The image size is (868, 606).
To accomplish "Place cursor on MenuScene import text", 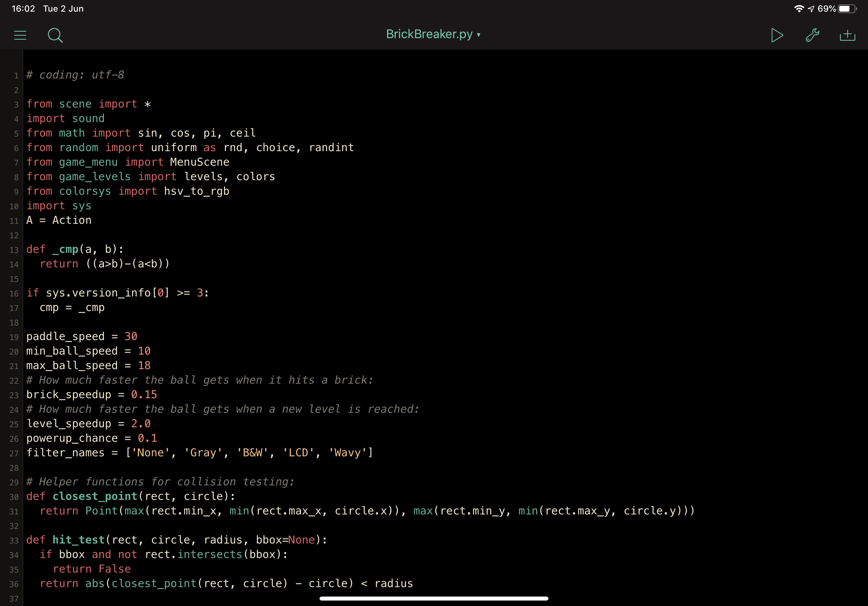I will click(x=199, y=162).
